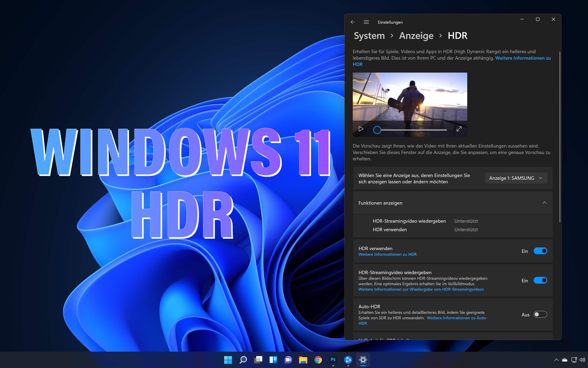This screenshot has width=588, height=368.
Task: Click the Settings window vertical scrollbar
Action: point(560,137)
